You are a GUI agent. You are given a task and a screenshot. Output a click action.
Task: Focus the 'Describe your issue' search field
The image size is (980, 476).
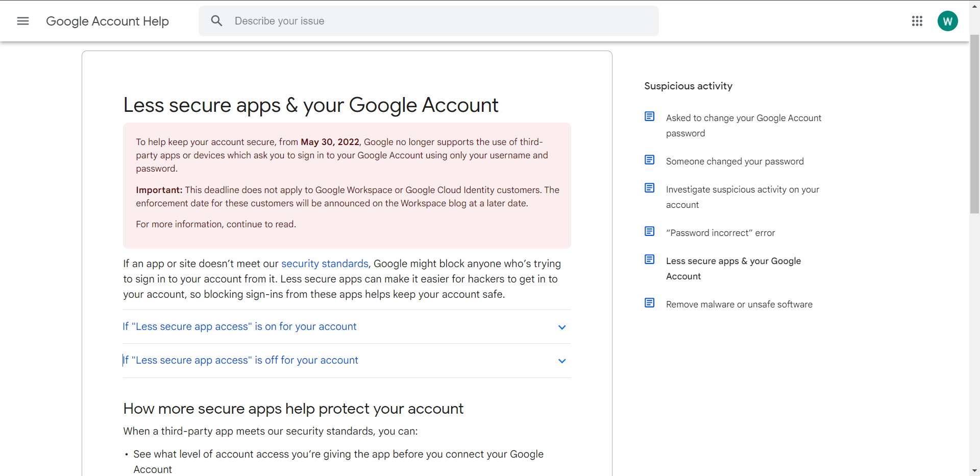(429, 21)
